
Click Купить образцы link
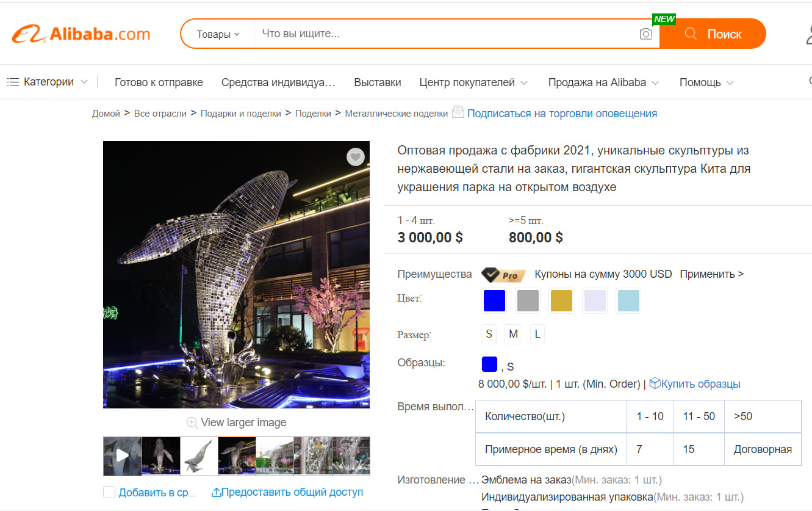pyautogui.click(x=701, y=384)
